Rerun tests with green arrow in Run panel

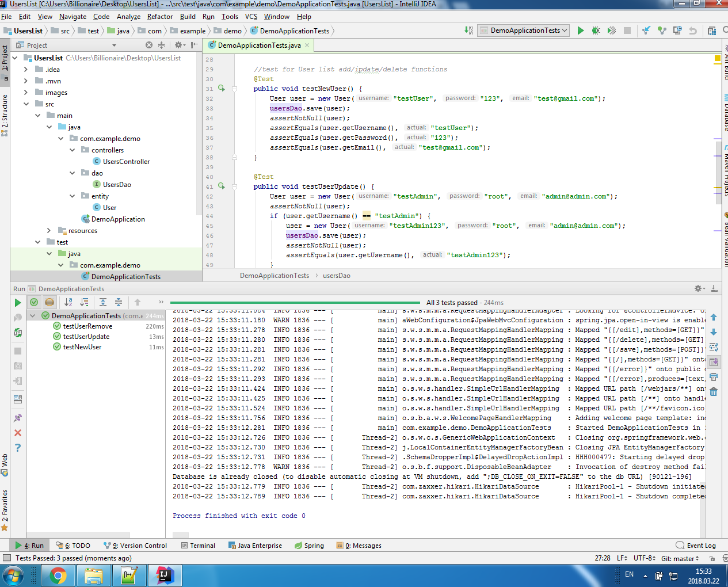point(18,303)
